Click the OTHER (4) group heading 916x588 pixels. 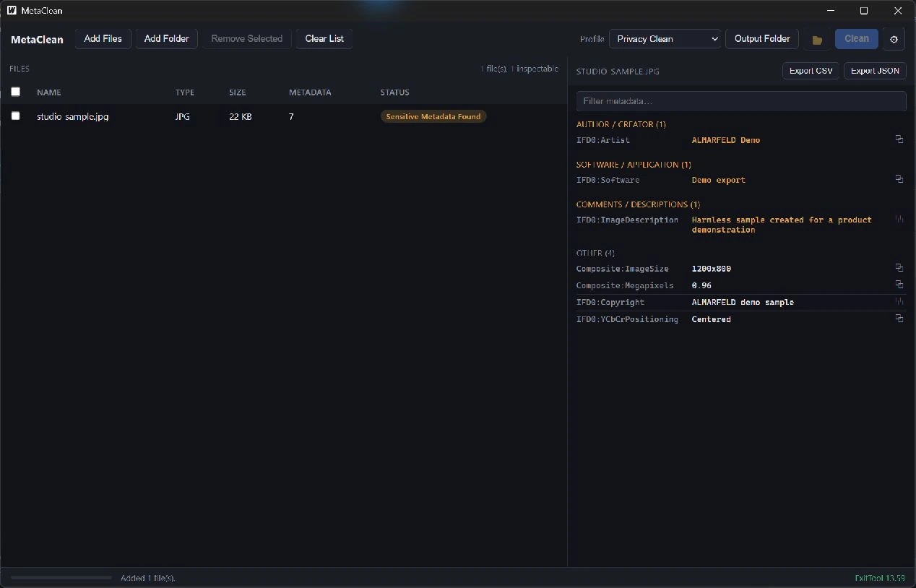595,253
